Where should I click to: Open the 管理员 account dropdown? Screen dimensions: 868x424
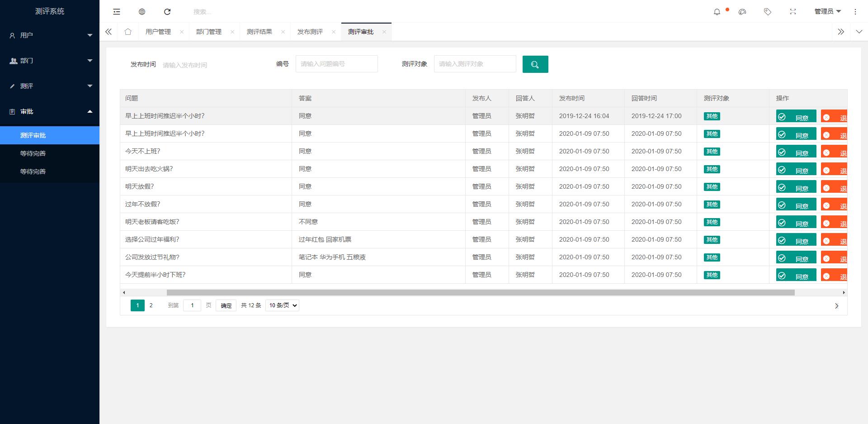(827, 12)
